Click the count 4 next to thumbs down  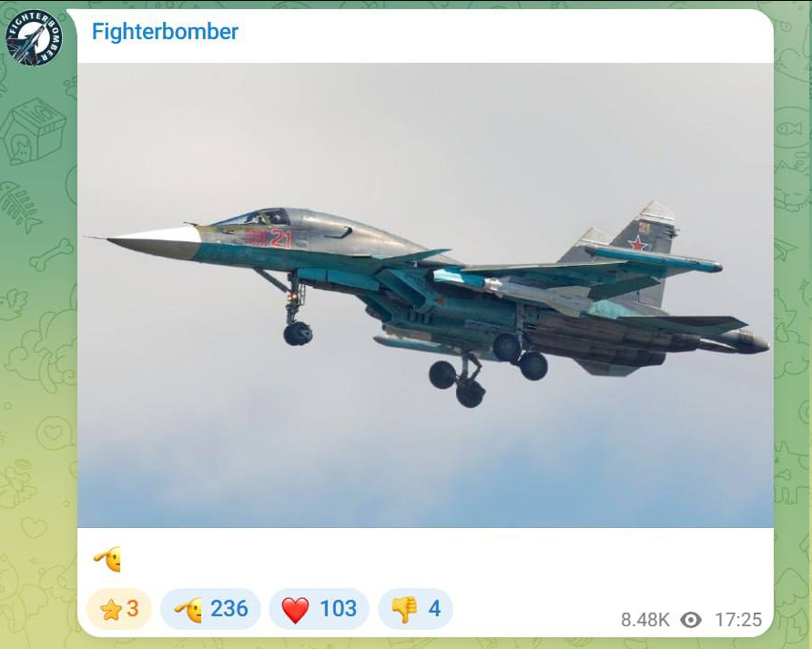[434, 609]
